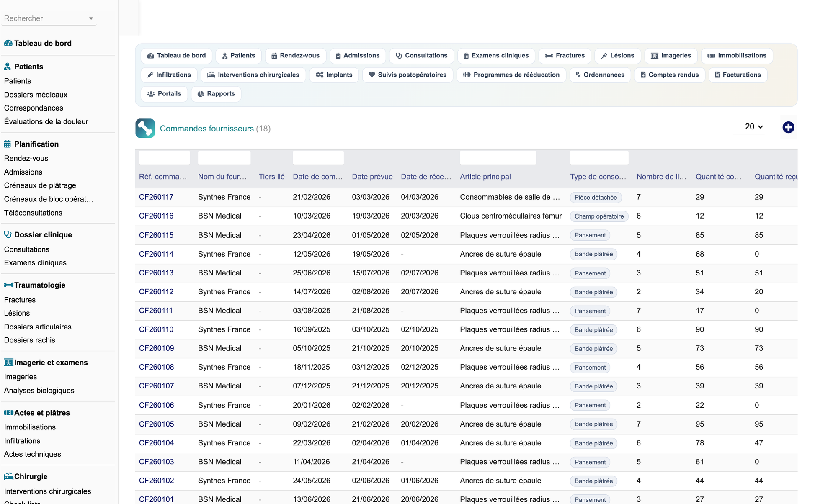This screenshot has width=815, height=504.
Task: Open order CF260101 link
Action: click(156, 499)
